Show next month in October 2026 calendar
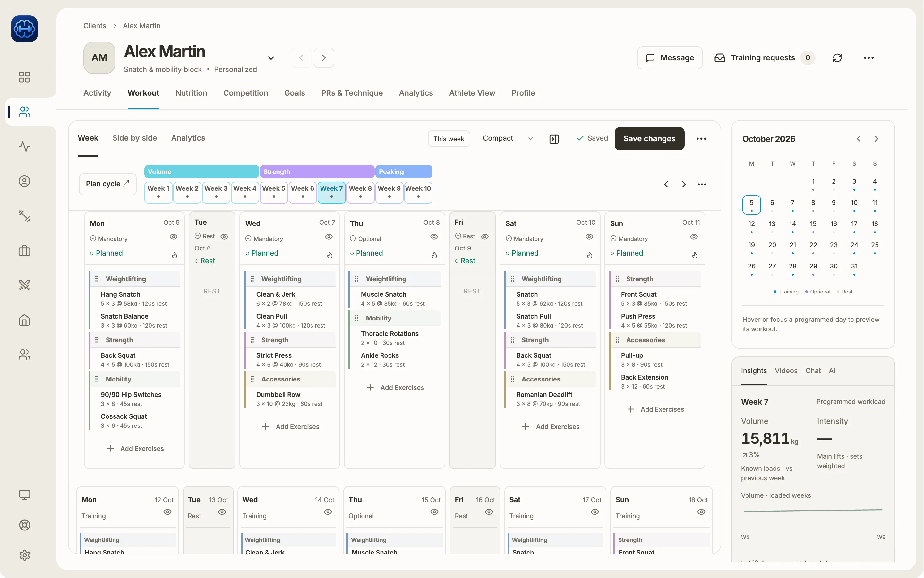This screenshot has width=924, height=578. point(876,139)
